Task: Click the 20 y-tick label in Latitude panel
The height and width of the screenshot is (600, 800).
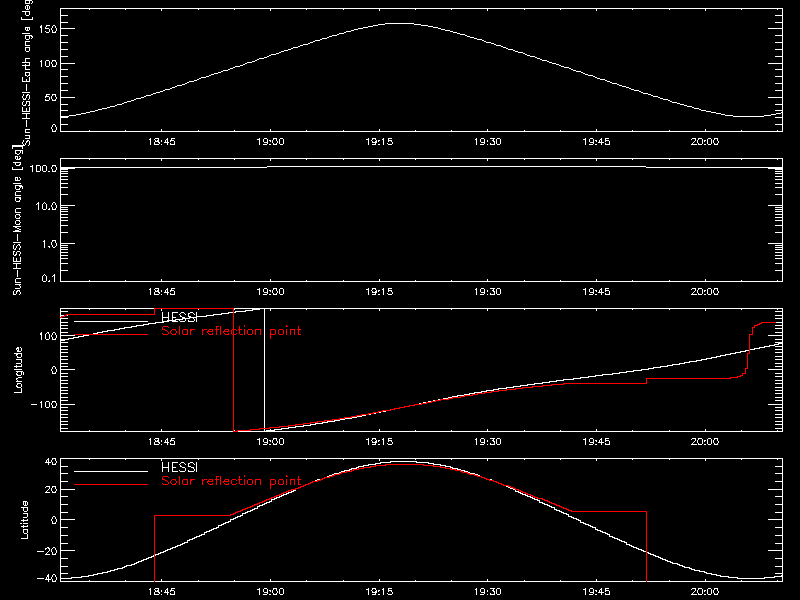Action: tap(51, 490)
